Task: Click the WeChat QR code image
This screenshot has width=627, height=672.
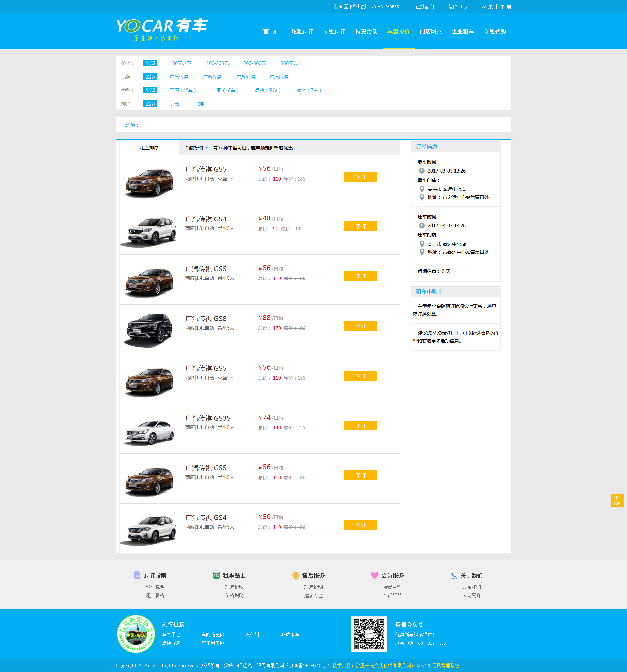Action: (369, 634)
